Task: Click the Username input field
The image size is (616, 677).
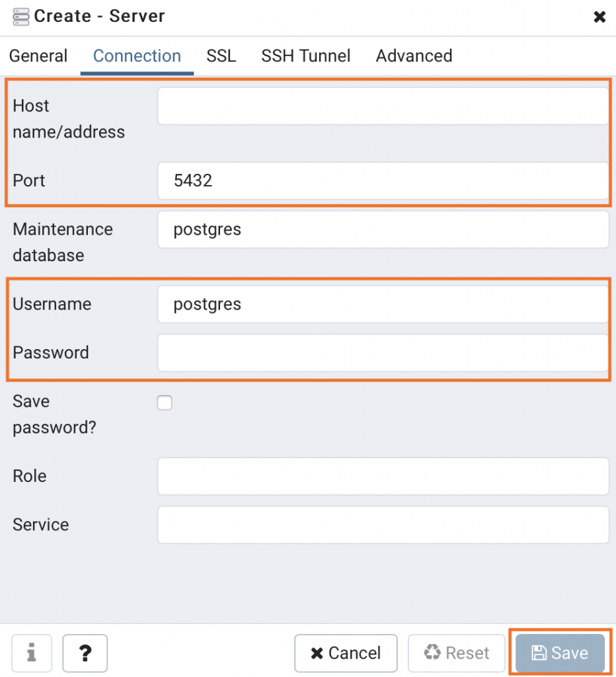Action: point(383,304)
